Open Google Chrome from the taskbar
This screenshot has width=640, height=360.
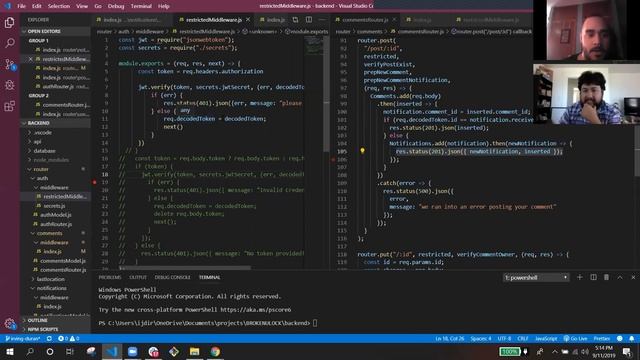[215, 351]
